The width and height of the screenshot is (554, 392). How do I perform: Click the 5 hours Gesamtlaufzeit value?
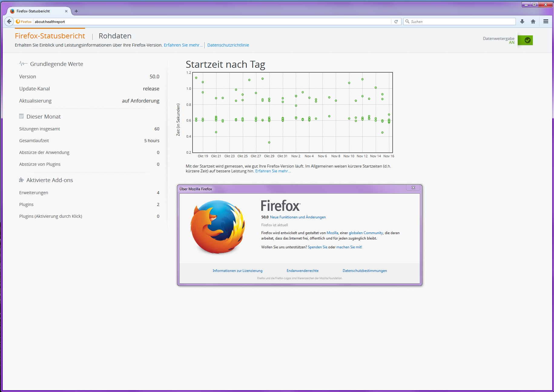[x=152, y=141]
